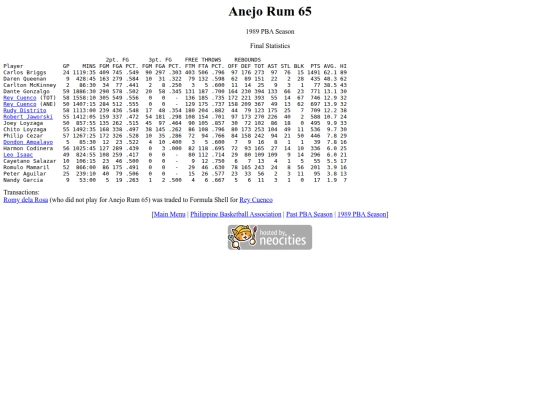The width and height of the screenshot is (540, 405).
Task: Click the Chito Loyzaga row name
Action: click(x=25, y=129)
